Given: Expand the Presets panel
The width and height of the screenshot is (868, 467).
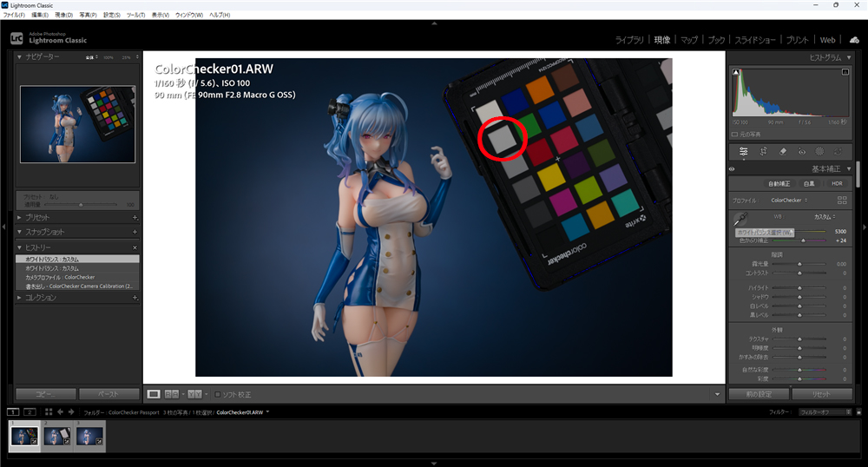Looking at the screenshot, I should click(x=19, y=218).
